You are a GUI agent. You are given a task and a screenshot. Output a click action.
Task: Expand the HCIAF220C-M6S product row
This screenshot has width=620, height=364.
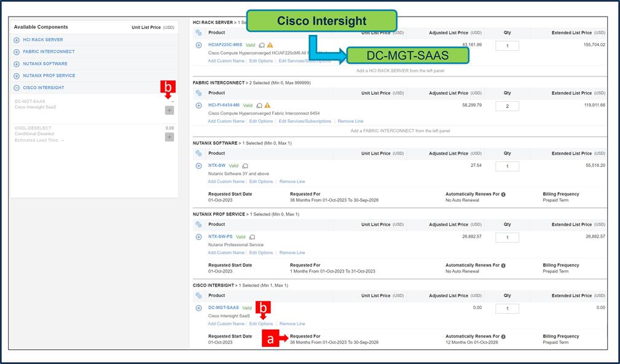click(199, 45)
